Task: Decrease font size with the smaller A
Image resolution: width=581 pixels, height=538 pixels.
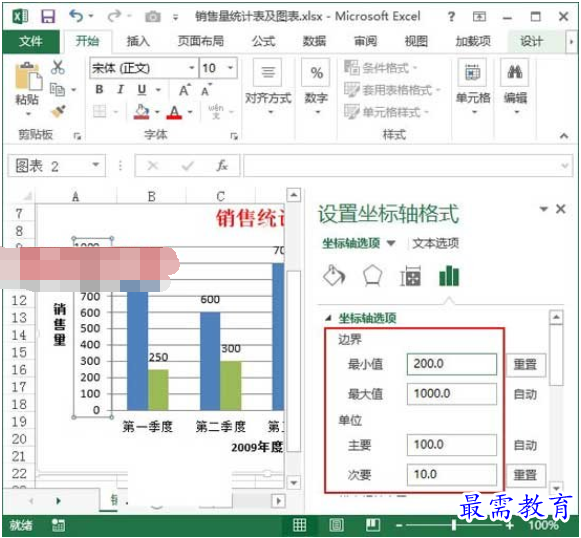Action: point(206,90)
